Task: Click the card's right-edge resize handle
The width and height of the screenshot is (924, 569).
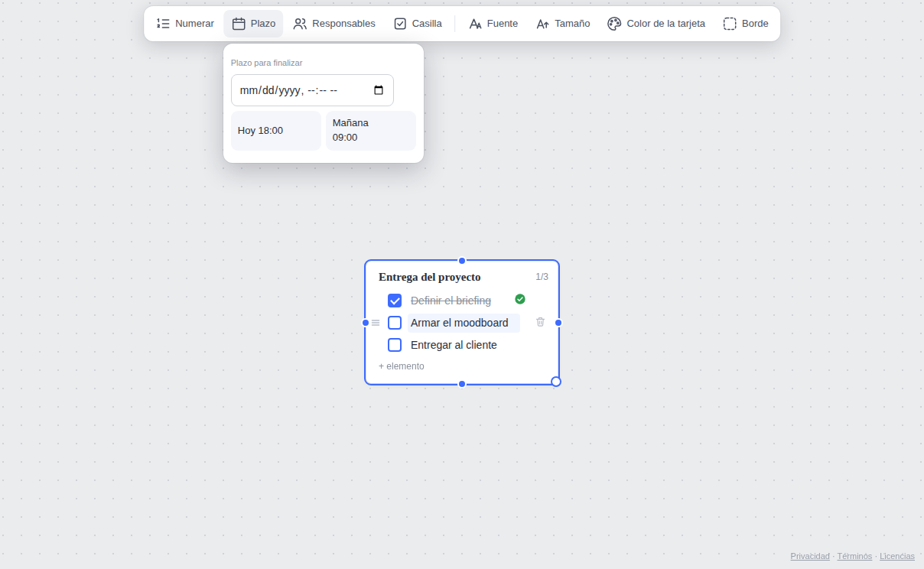Action: point(558,323)
